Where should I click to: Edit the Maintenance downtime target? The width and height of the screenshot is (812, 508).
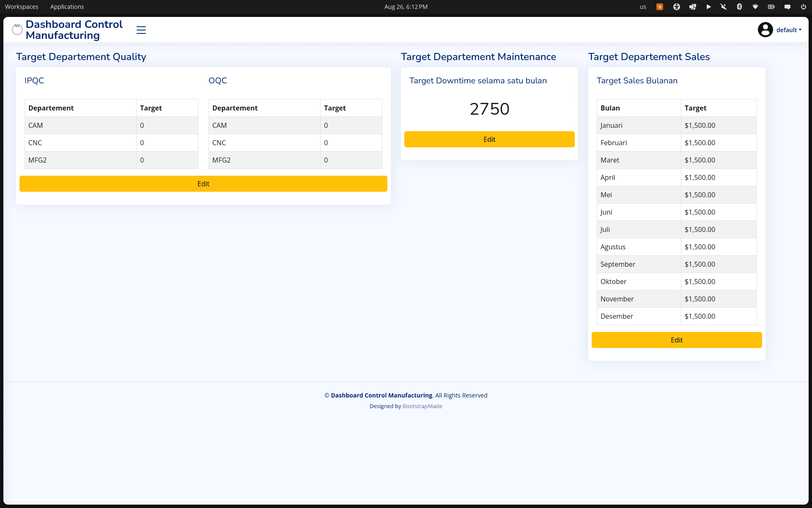click(489, 139)
